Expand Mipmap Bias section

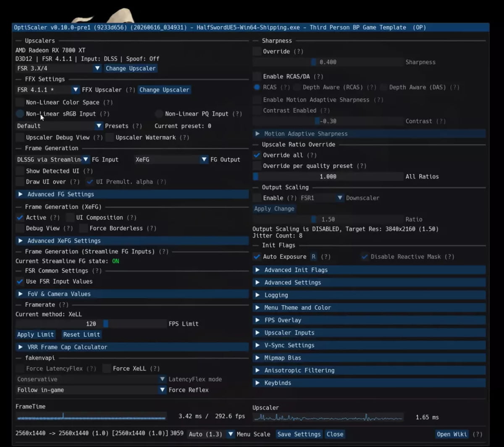point(369,358)
